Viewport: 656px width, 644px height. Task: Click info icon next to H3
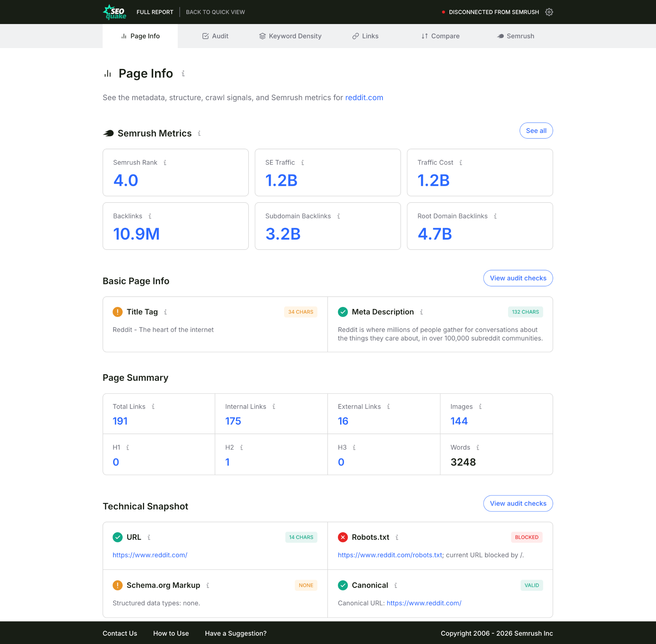(354, 448)
